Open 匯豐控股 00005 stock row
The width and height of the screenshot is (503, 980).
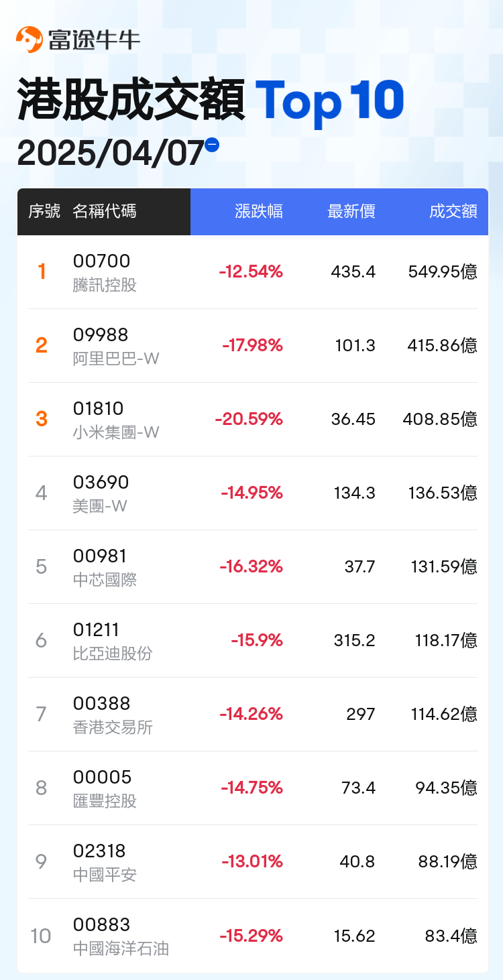pyautogui.click(x=253, y=788)
